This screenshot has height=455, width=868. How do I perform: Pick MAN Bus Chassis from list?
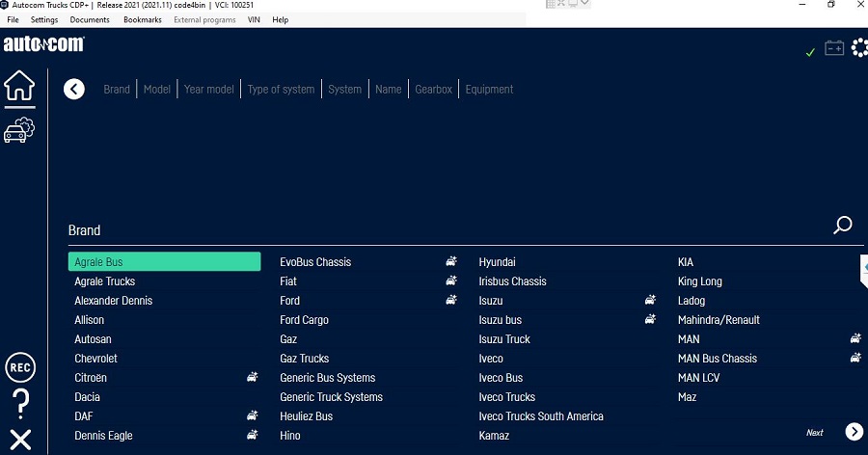(x=717, y=359)
